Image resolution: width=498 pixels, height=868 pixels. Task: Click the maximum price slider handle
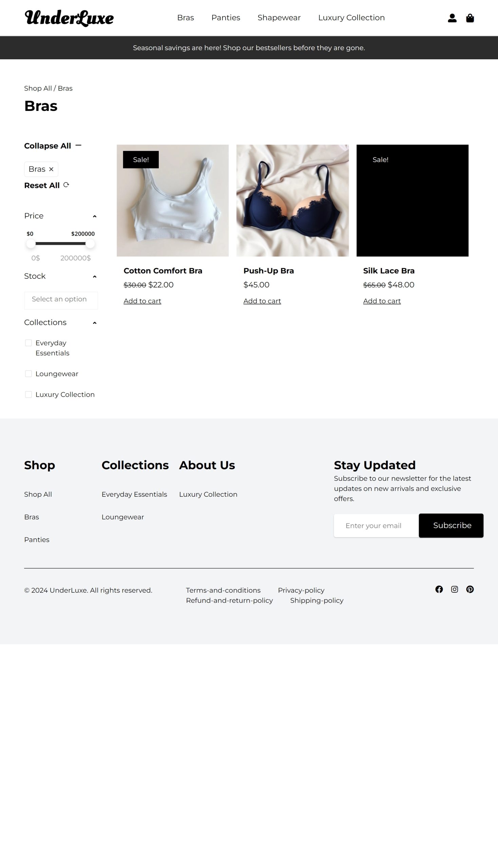click(x=90, y=243)
